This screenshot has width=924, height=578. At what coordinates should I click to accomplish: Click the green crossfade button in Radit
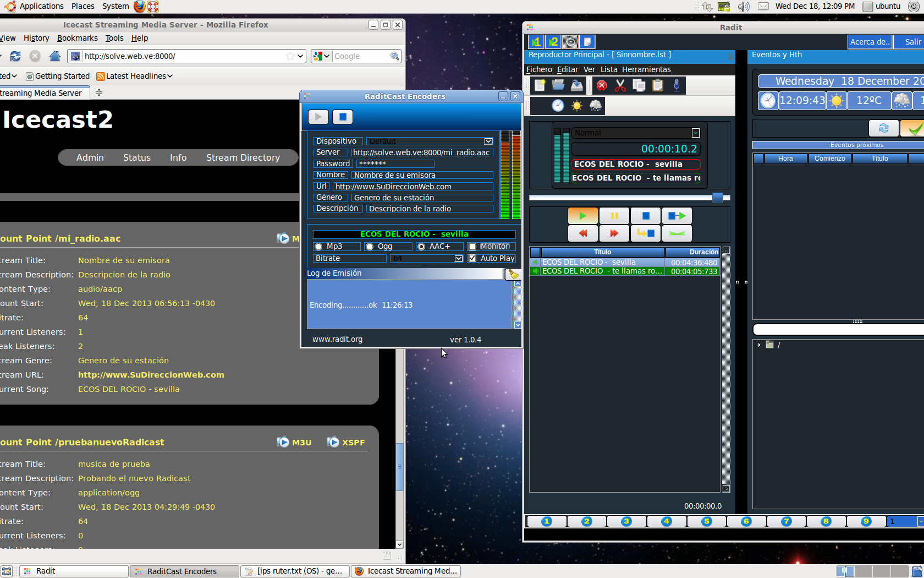pos(677,233)
